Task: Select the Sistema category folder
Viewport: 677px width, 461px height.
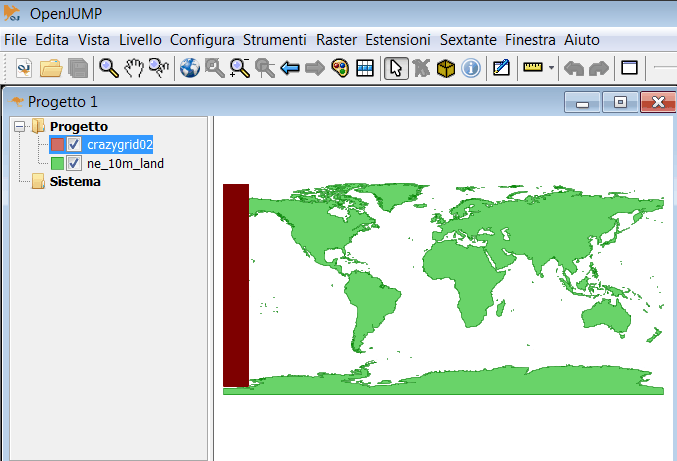Action: 74,182
